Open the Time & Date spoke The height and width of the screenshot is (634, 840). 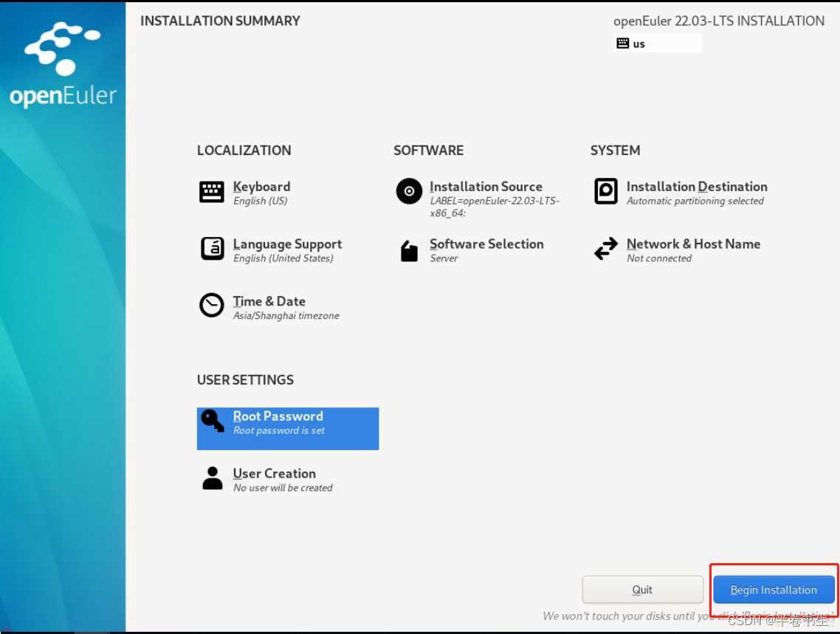click(x=269, y=301)
